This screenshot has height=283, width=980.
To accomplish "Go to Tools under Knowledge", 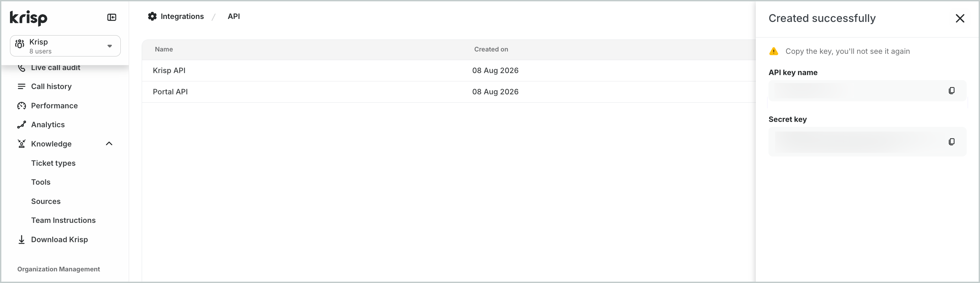I will (41, 182).
